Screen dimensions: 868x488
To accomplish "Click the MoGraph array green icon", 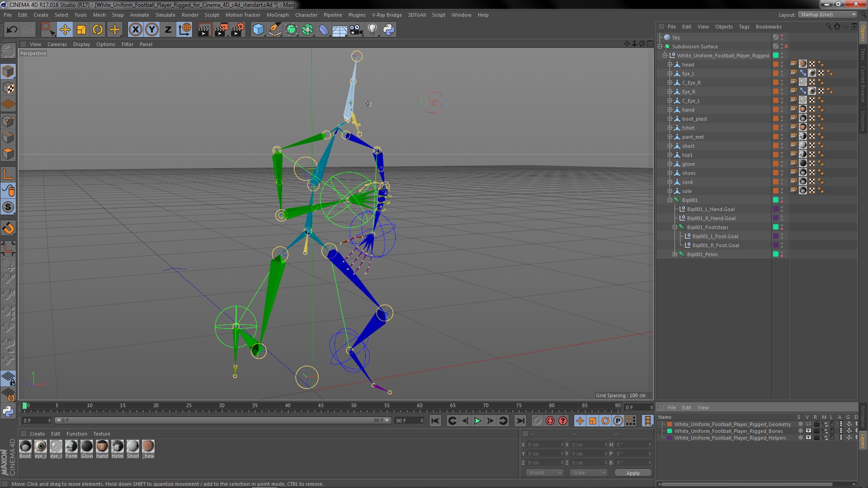I will 307,30.
